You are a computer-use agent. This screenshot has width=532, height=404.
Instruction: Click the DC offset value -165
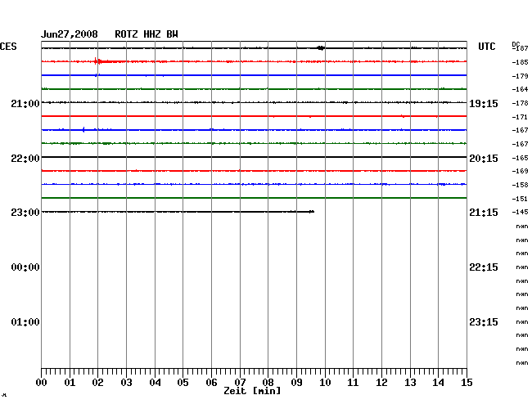pos(520,158)
